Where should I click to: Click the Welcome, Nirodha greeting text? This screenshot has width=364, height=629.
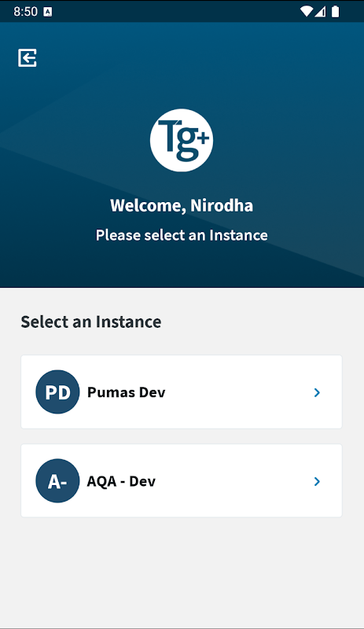182,205
